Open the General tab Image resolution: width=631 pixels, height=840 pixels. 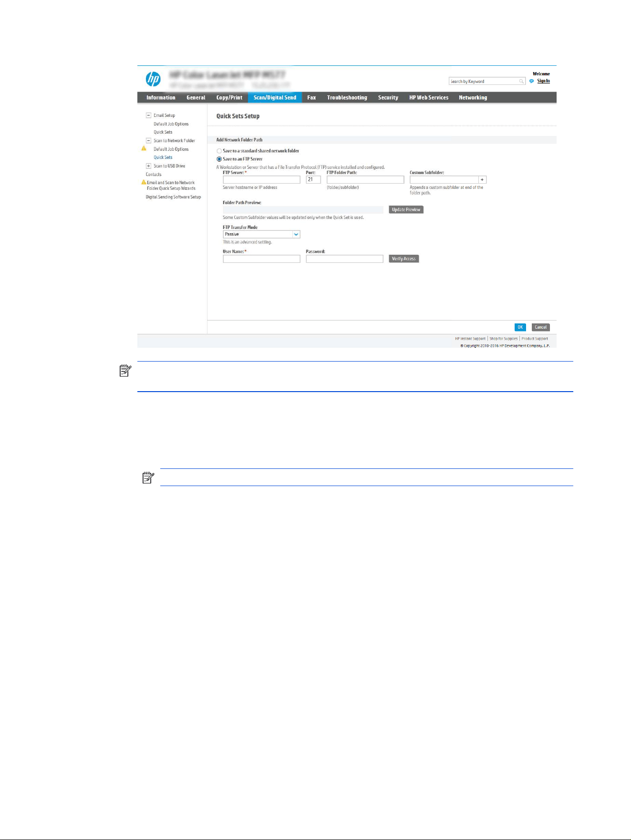tap(196, 97)
